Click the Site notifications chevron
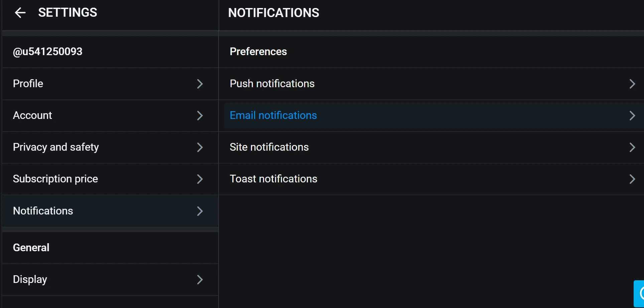 (x=632, y=147)
